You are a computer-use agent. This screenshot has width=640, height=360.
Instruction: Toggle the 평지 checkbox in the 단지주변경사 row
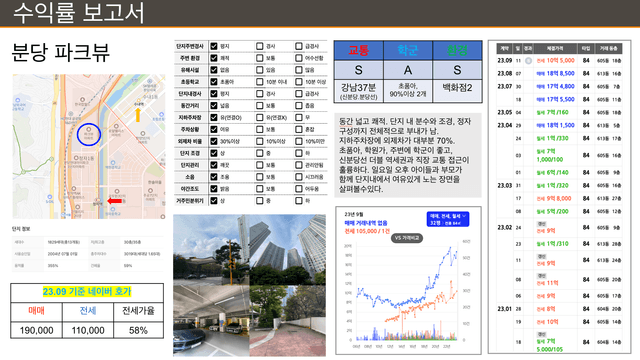pos(214,46)
